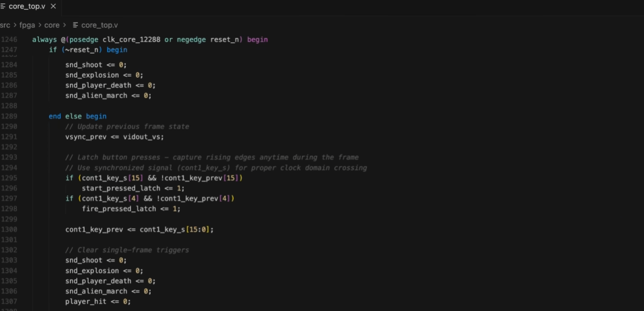Open the src breadcrumb segment
The width and height of the screenshot is (644, 311).
pyautogui.click(x=5, y=25)
